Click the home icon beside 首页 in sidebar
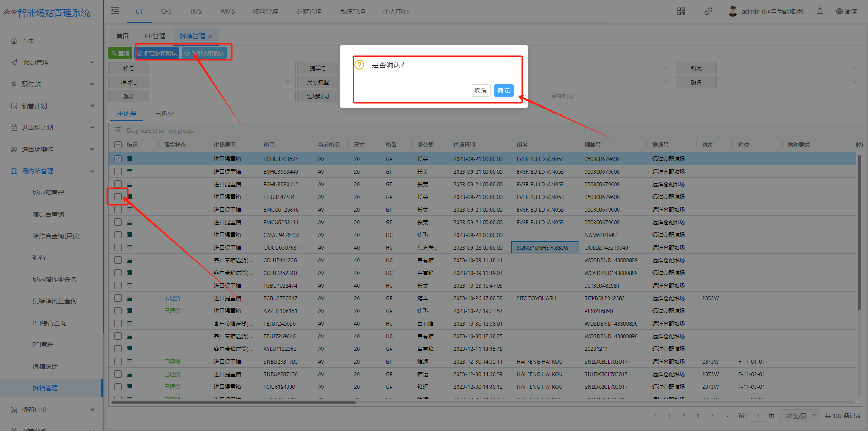The width and height of the screenshot is (868, 431). [x=14, y=41]
